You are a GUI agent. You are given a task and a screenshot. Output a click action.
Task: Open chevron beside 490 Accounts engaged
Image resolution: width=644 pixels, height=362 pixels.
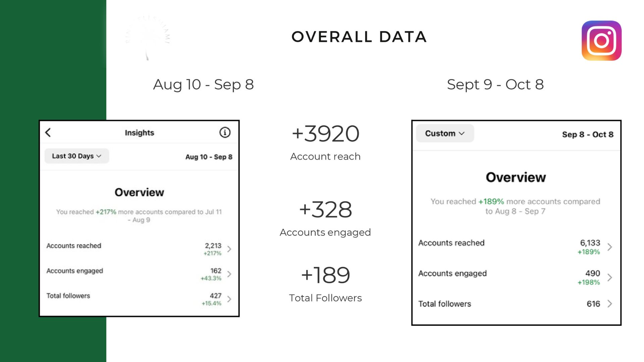click(x=610, y=278)
